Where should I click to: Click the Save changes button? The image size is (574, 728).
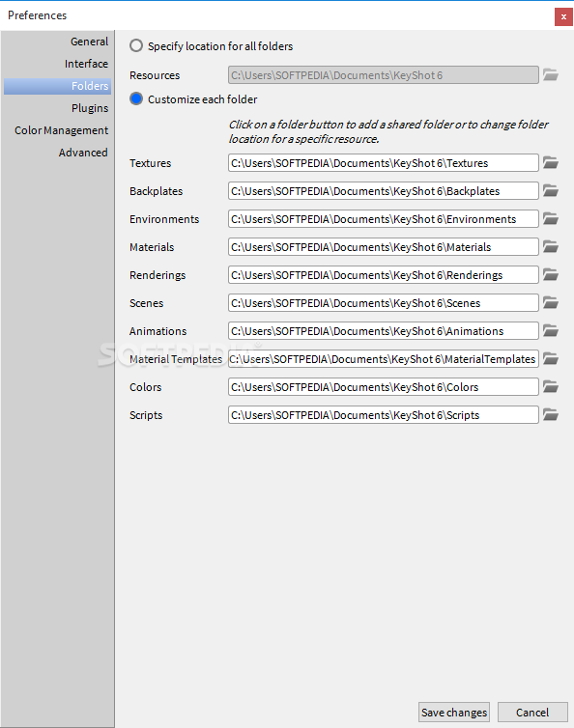(x=453, y=713)
